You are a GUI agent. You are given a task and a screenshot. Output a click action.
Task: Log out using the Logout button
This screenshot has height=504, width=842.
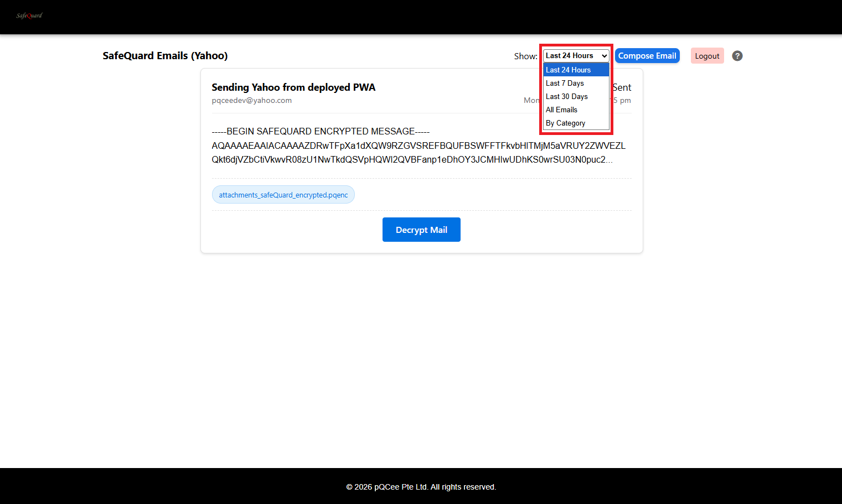[x=707, y=56]
